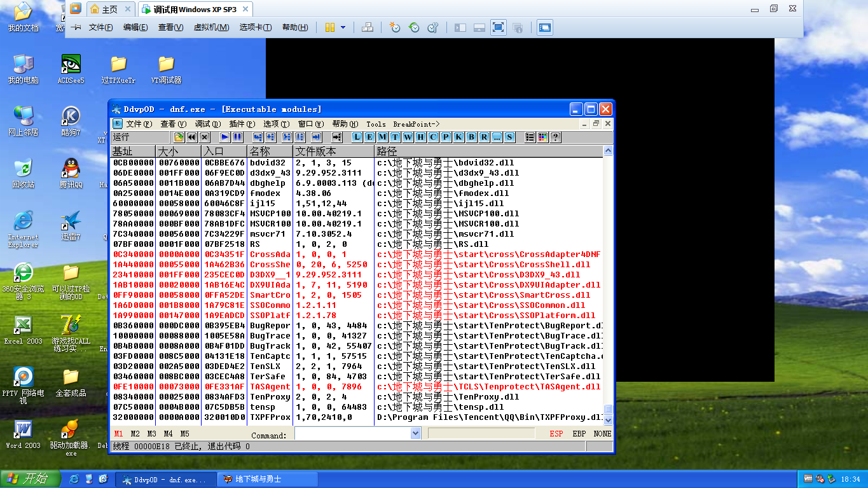Open the 腾讯QQ desktop shortcut
The image size is (868, 488).
coord(71,173)
